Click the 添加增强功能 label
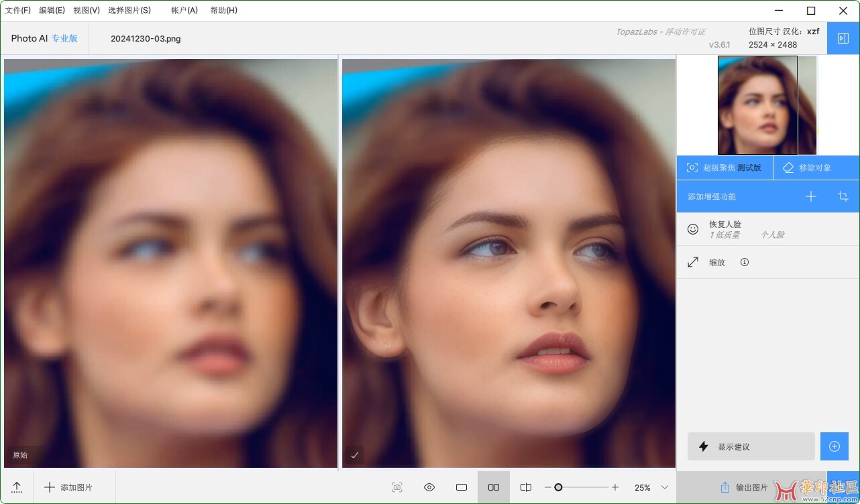860x504 pixels. (x=712, y=196)
